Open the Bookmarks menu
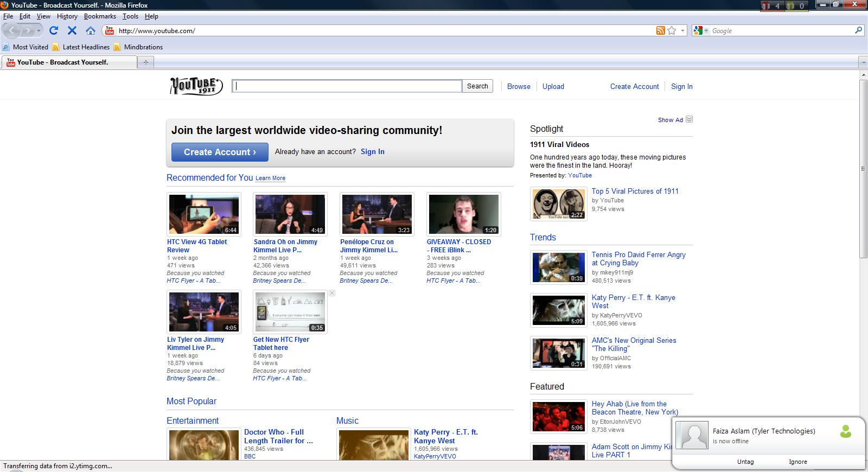Image resolution: width=868 pixels, height=472 pixels. pos(100,16)
